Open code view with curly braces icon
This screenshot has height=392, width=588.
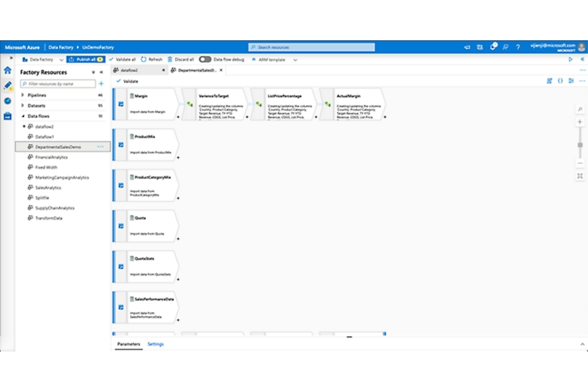(561, 81)
